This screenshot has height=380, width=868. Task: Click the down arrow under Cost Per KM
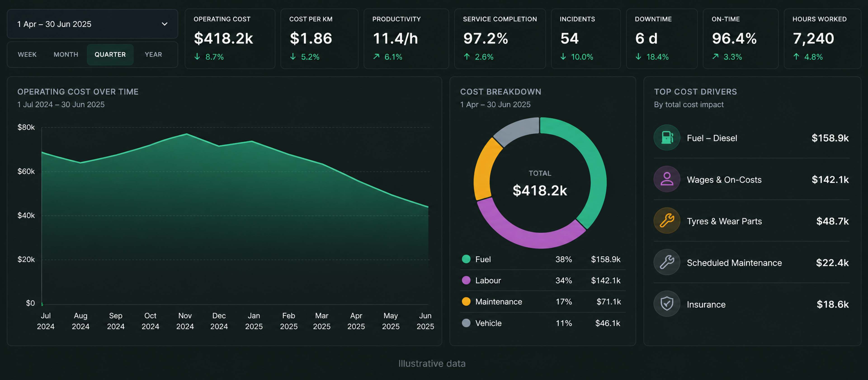click(293, 57)
